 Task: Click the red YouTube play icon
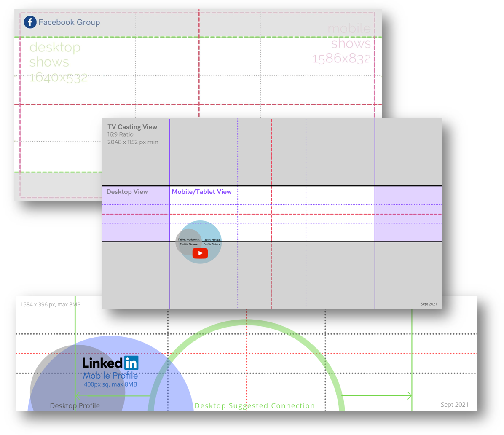[200, 253]
